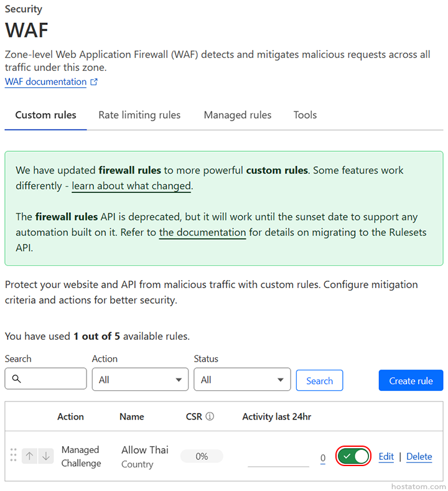Open the Tools tab
Screen dimensions: 448x491
pos(305,115)
